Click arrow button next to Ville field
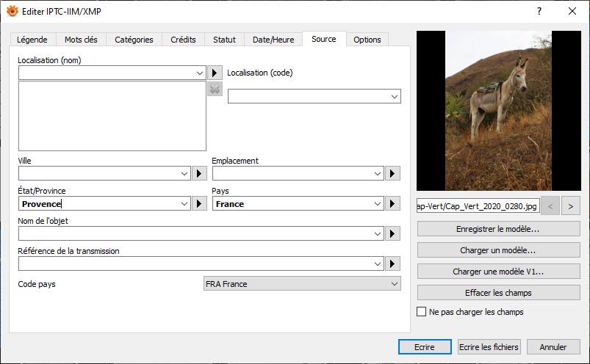 [x=199, y=174]
